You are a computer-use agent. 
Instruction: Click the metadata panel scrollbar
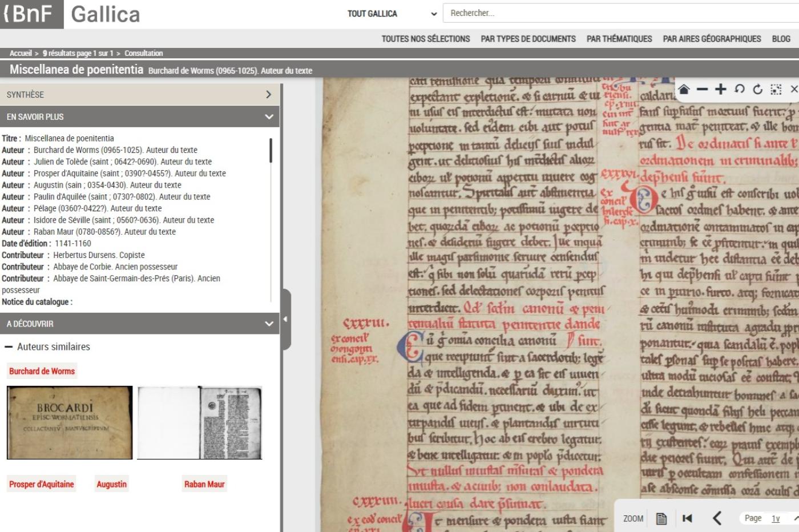[x=271, y=151]
